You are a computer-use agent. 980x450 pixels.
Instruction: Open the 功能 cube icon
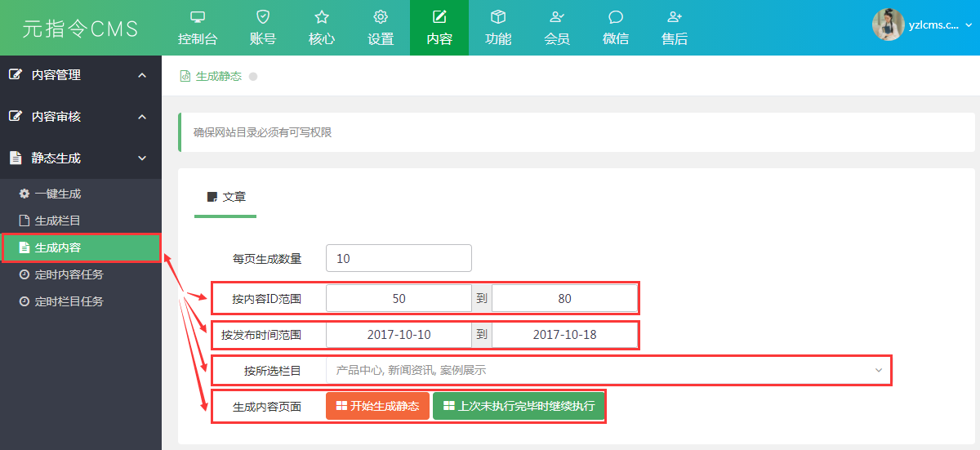click(498, 16)
